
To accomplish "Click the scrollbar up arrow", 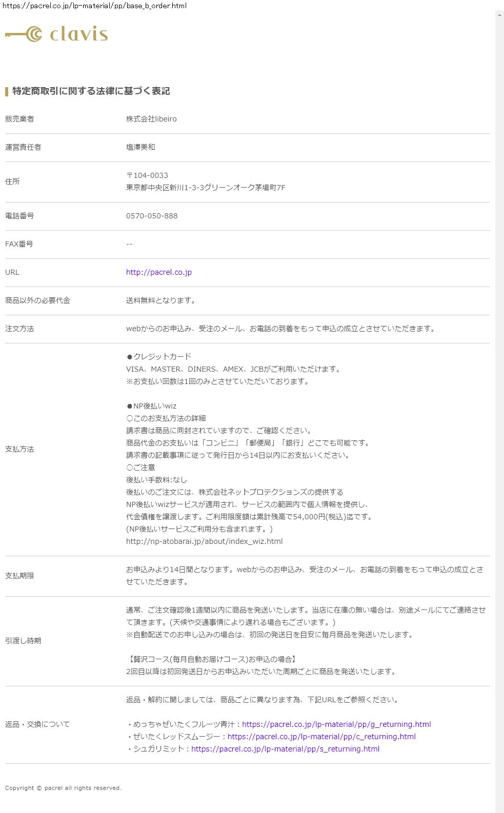I will [x=499, y=15].
